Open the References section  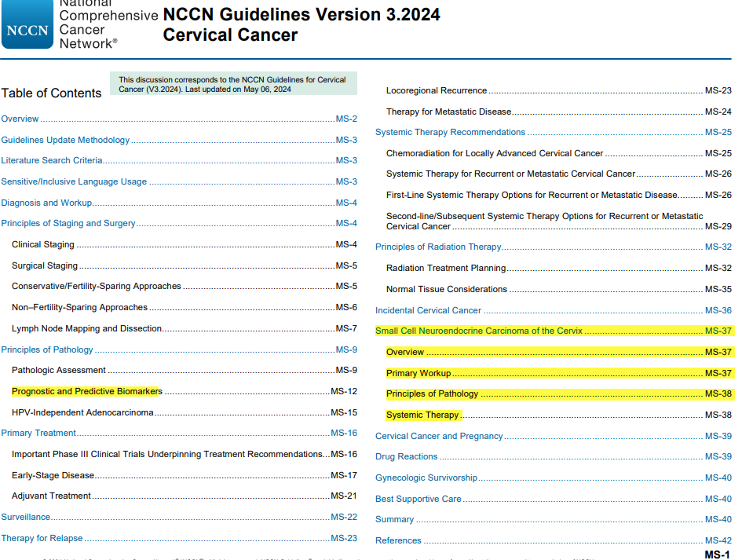point(554,540)
